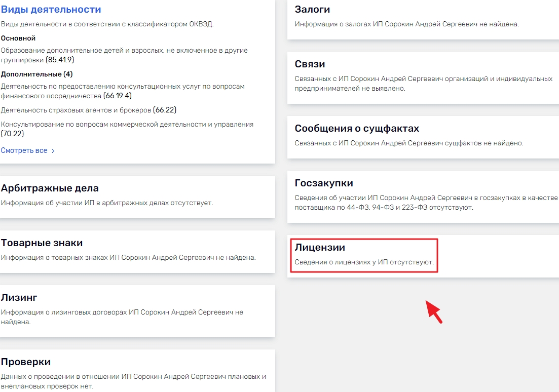Select activity code 66.19.4
This screenshot has height=392, width=559.
coord(118,96)
